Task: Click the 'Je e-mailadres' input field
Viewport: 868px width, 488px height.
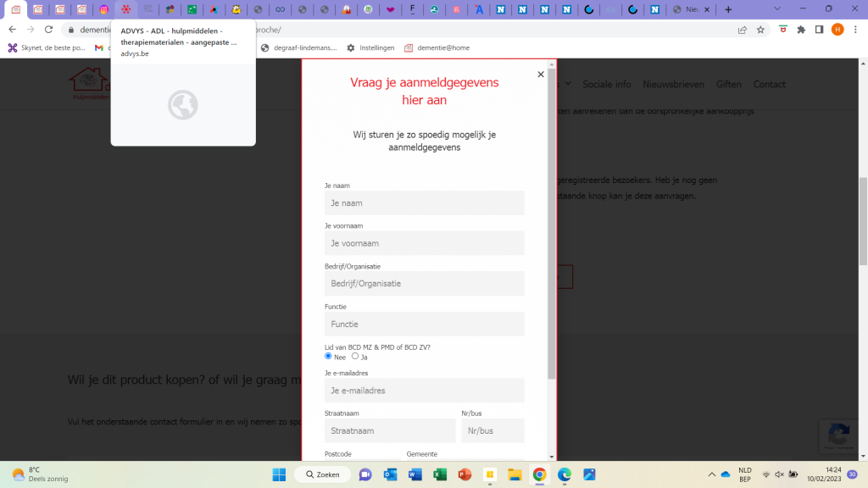Action: pyautogui.click(x=424, y=391)
